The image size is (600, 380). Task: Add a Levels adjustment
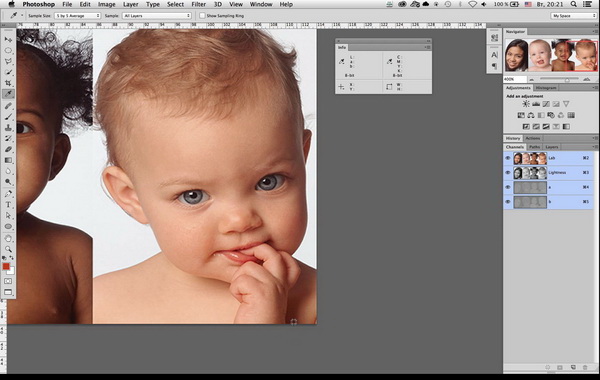point(536,104)
